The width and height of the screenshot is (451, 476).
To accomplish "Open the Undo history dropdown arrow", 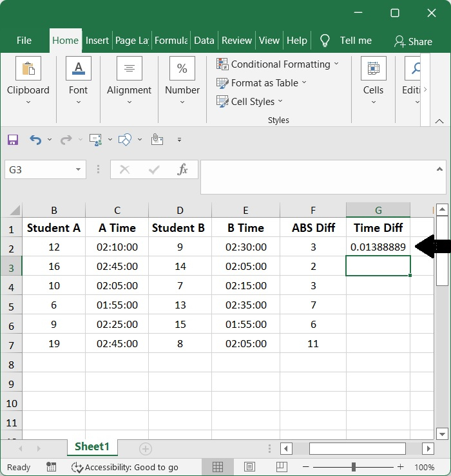I will (x=50, y=140).
